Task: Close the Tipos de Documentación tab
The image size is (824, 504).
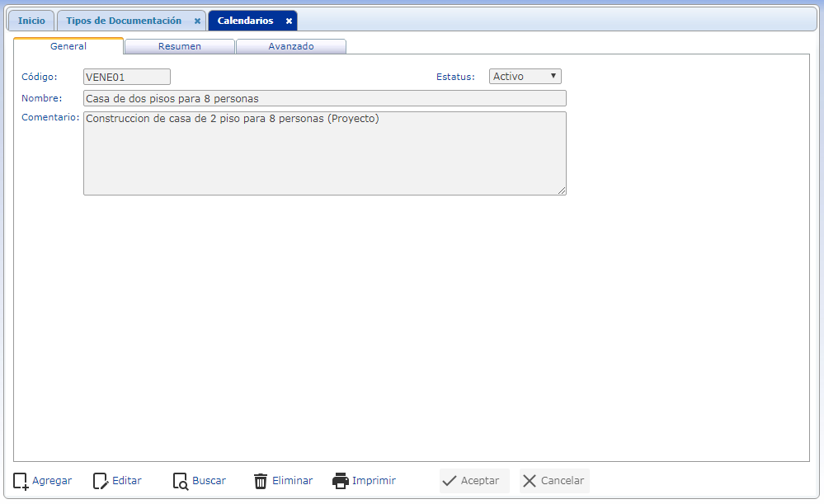Action: [198, 21]
